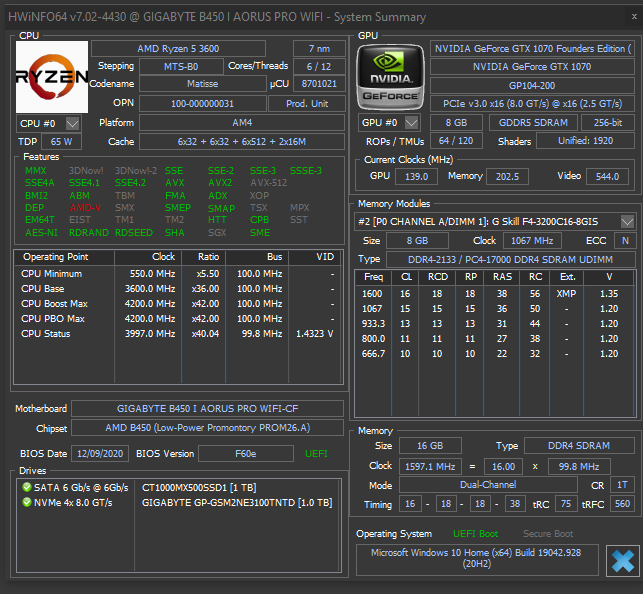Click the memory clock 1597.1 MHz field
This screenshot has height=594, width=643.
click(430, 467)
